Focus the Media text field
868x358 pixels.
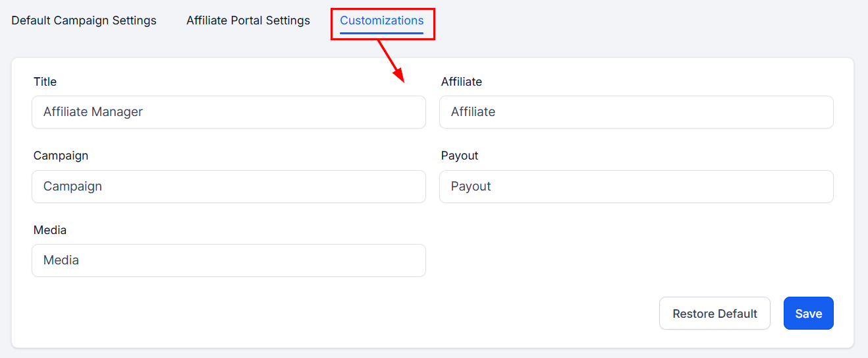pyautogui.click(x=229, y=260)
